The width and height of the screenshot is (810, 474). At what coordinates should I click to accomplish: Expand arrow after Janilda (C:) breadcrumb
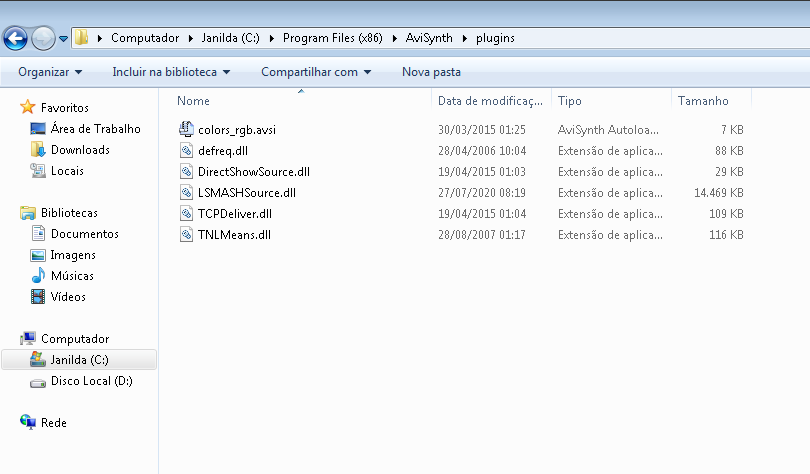pos(272,38)
